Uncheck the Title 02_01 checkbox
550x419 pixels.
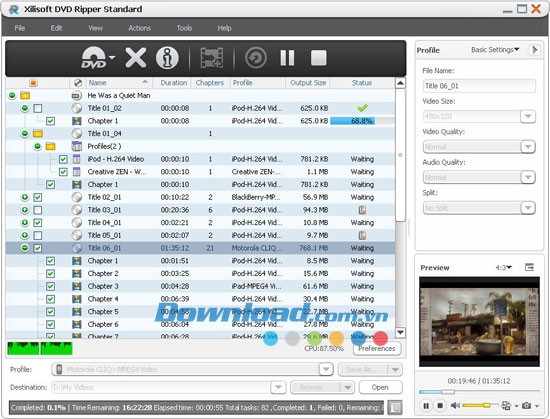coord(38,197)
